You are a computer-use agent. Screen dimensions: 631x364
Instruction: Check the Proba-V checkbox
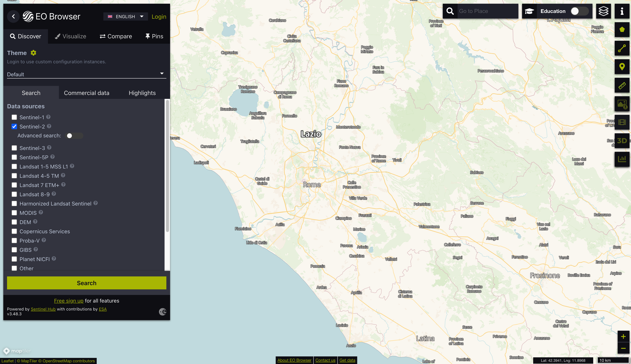coord(14,241)
